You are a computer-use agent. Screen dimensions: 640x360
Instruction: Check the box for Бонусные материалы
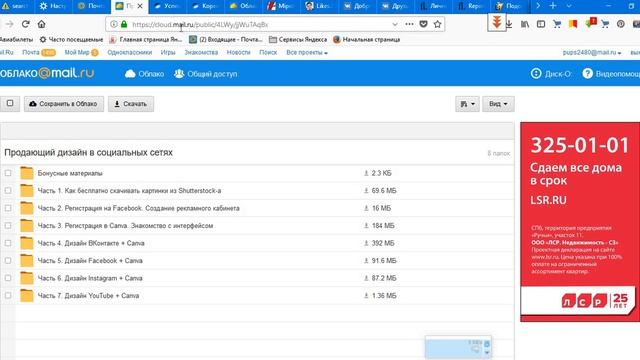[8, 173]
